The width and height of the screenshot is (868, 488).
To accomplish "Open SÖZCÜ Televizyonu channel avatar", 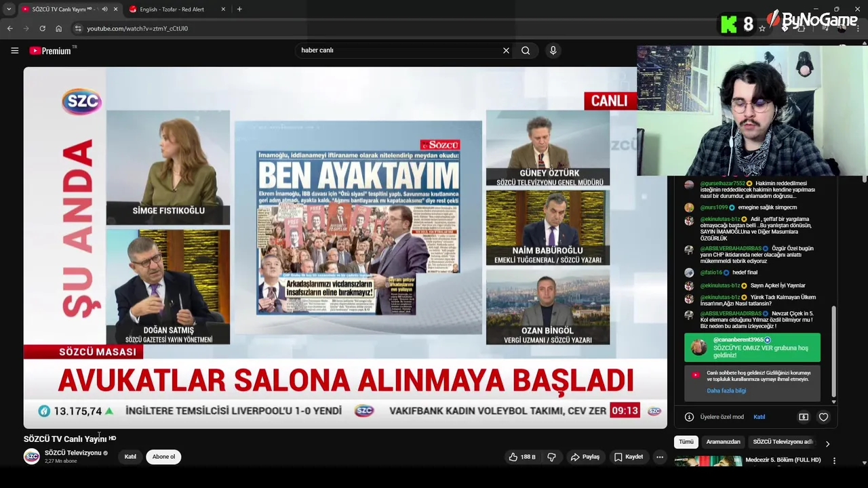I will tap(32, 457).
